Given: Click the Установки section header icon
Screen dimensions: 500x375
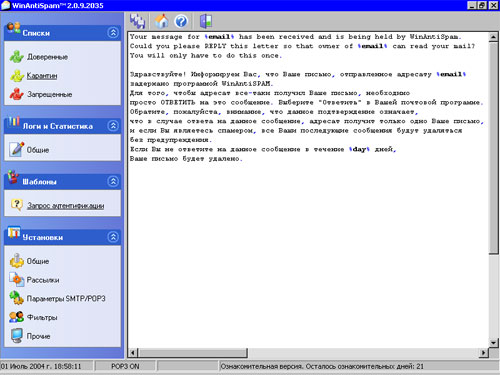Looking at the screenshot, I should (14, 232).
